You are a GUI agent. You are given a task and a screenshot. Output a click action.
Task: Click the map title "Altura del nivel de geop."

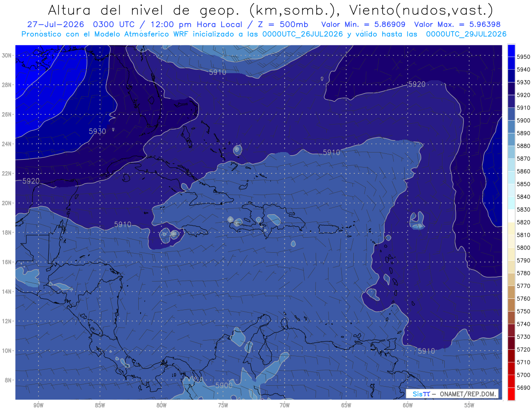point(144,10)
